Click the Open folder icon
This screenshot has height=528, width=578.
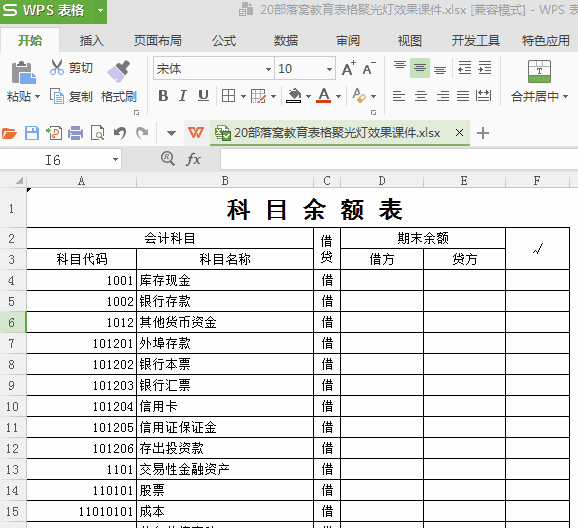(x=10, y=133)
